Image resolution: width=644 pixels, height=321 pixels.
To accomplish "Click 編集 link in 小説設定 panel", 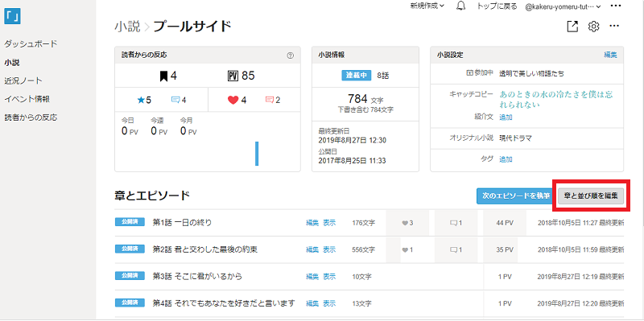I will [x=610, y=55].
